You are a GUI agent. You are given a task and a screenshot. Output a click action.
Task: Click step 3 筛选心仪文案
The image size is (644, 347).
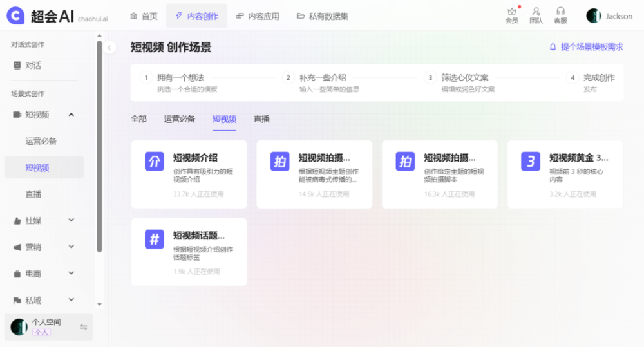tap(465, 78)
